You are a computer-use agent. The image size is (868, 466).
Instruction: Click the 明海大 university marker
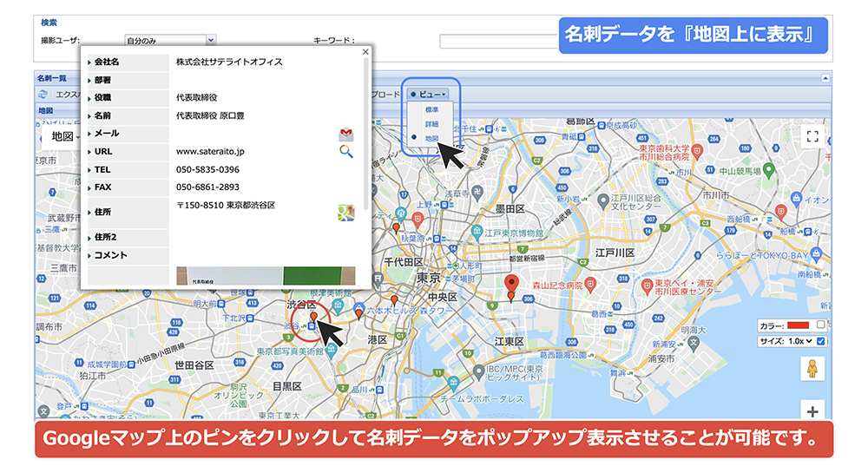tap(694, 343)
